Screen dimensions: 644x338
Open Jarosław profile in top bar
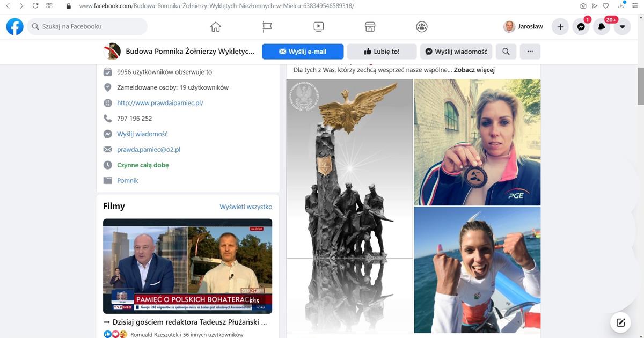tap(523, 26)
